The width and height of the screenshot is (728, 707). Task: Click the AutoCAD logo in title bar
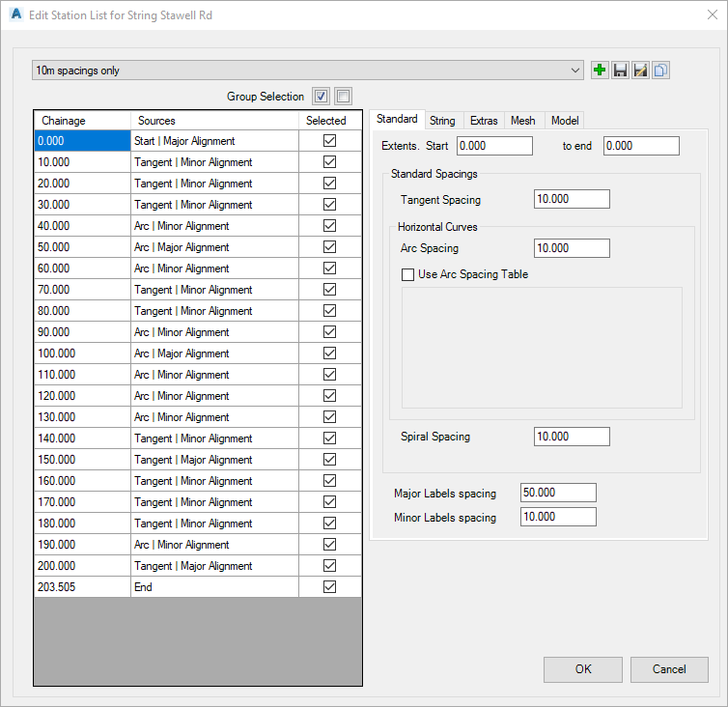click(x=15, y=15)
